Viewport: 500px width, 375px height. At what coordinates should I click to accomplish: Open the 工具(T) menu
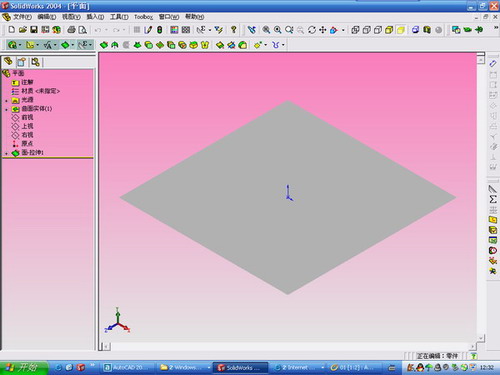coord(119,17)
